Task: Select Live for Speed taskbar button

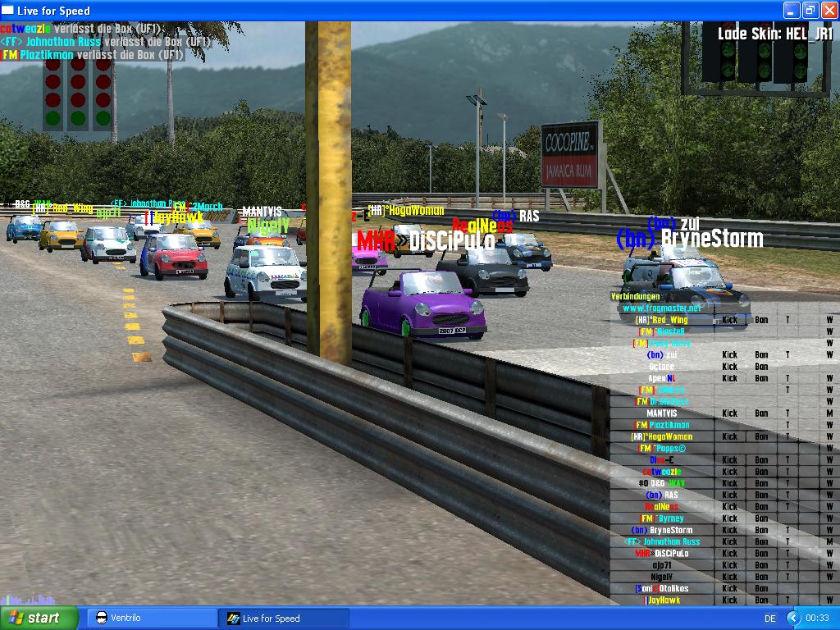Action: click(284, 619)
